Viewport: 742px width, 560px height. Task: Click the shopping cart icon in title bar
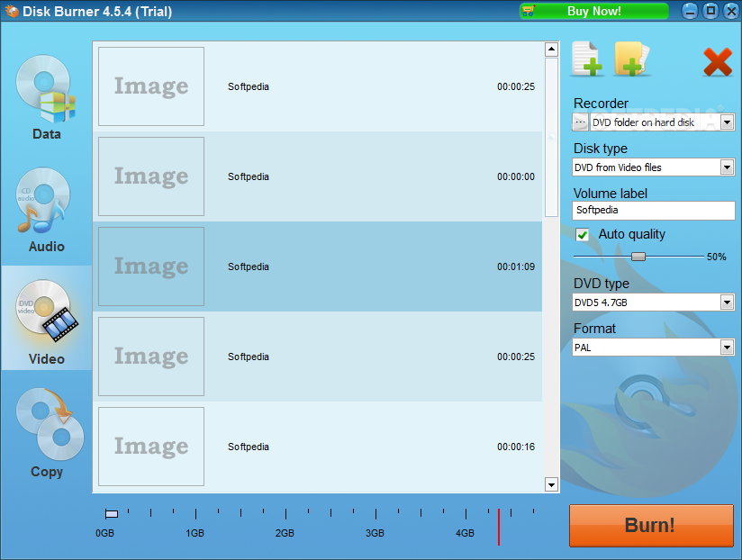529,11
